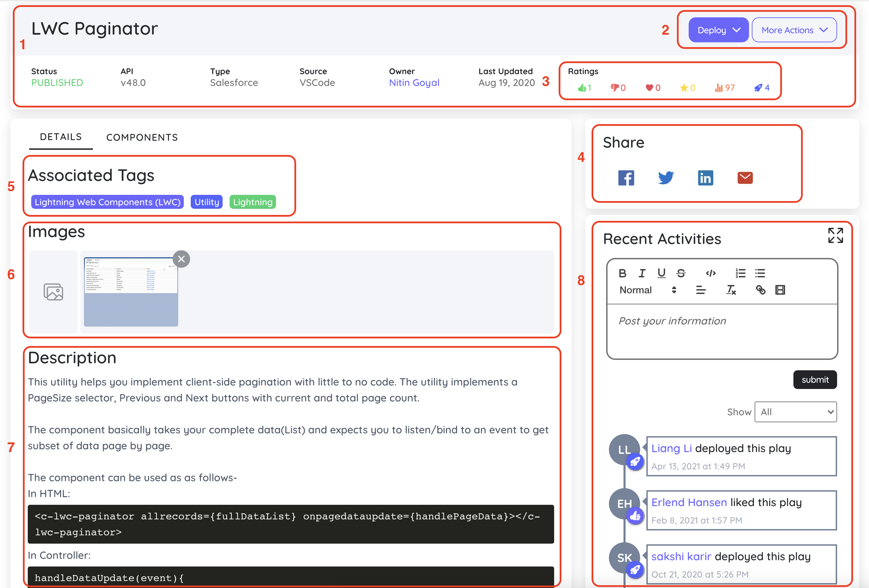Screen dimensions: 869x588
Task: Open the paginator screenshot thumbnail
Action: click(131, 292)
